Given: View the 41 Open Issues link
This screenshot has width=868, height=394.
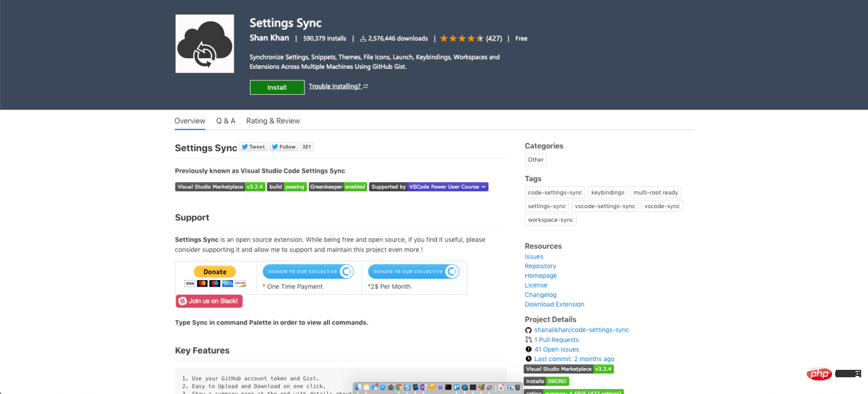Looking at the screenshot, I should pos(557,349).
